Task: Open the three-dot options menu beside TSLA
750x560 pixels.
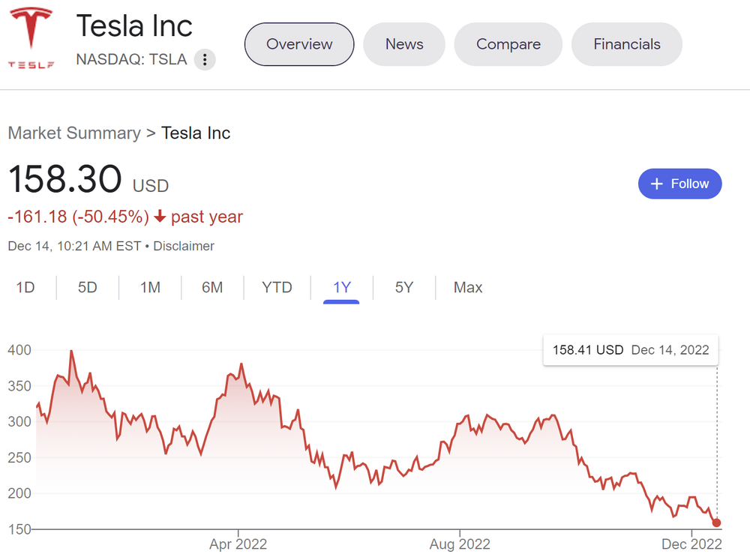Action: (x=205, y=60)
